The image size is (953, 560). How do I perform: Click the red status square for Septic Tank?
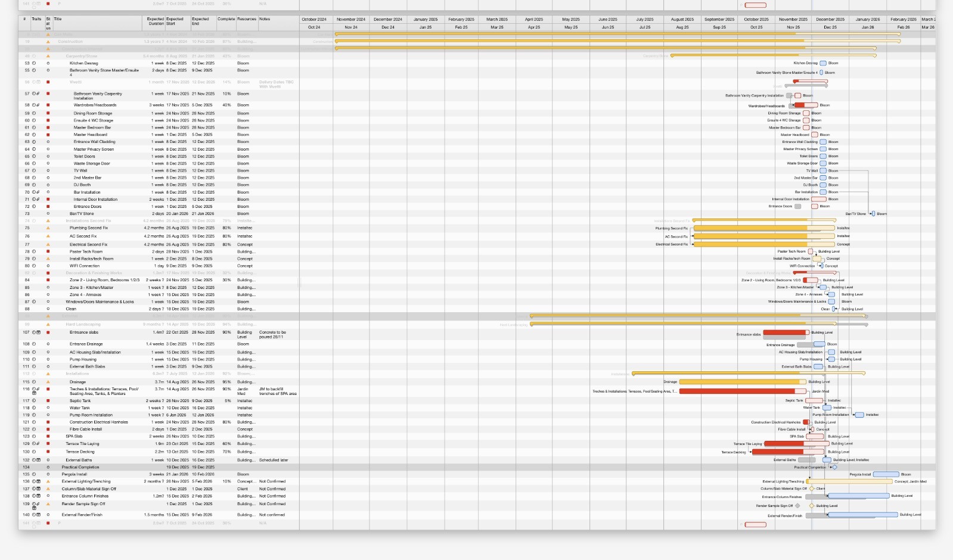[48, 401]
